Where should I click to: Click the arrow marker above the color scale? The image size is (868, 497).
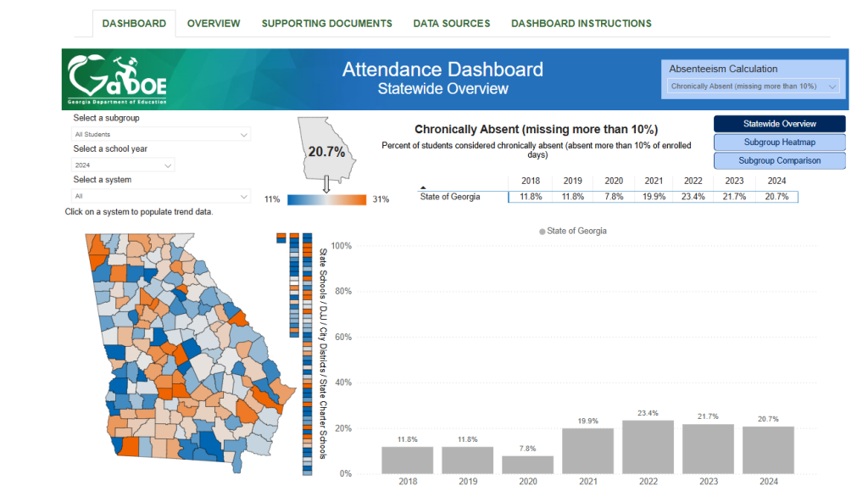(x=326, y=187)
